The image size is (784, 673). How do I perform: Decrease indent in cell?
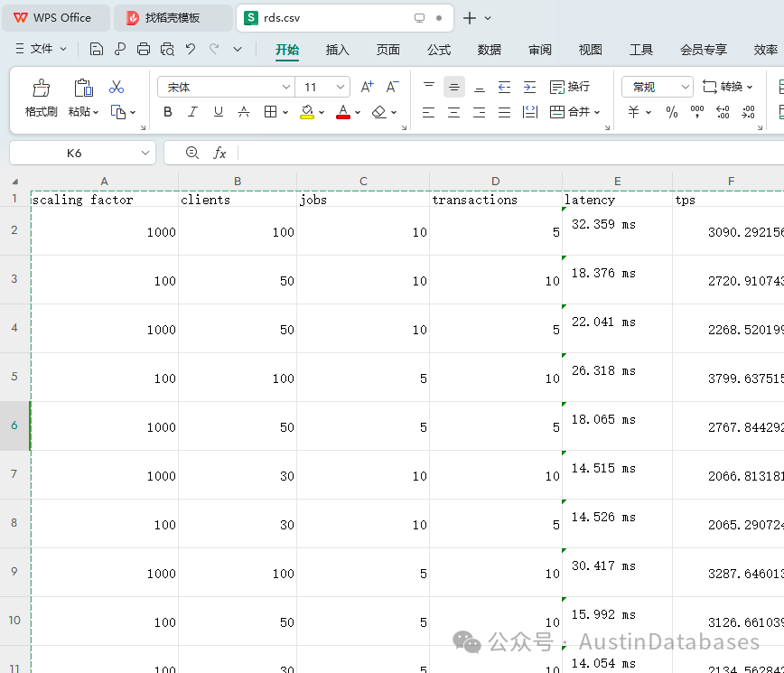coord(505,87)
